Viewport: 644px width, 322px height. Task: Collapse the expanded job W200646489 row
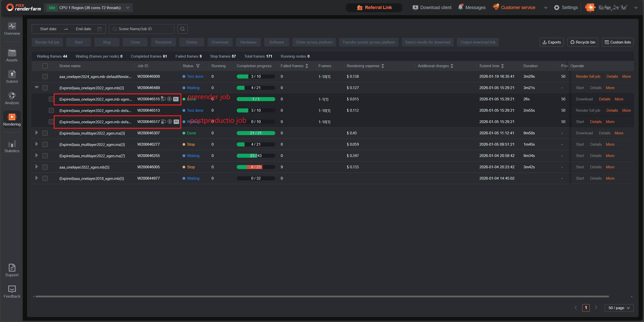tap(37, 88)
